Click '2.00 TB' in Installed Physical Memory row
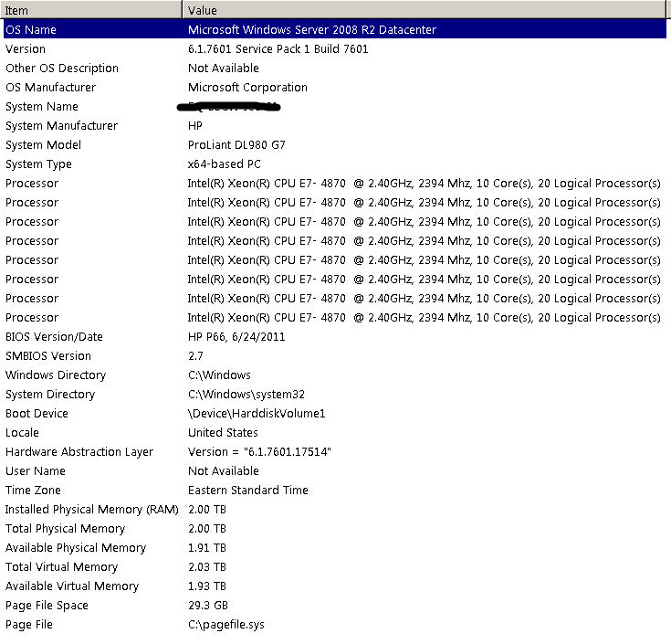This screenshot has height=644, width=671. 207,510
